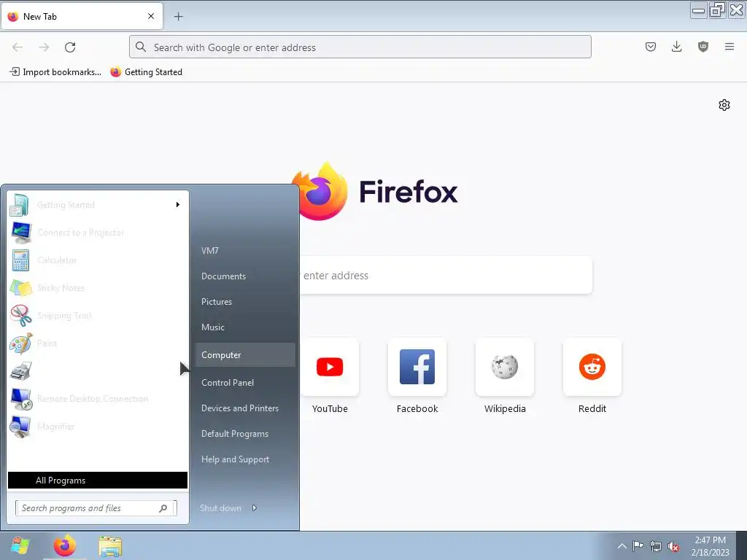The image size is (747, 560).
Task: Click the Search programs and files box
Action: click(96, 508)
